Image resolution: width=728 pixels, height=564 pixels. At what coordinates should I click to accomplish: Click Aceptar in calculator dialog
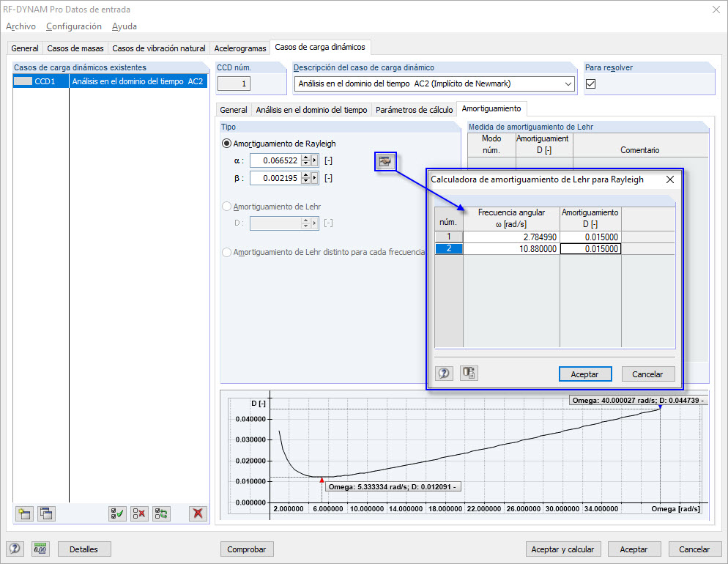click(585, 374)
